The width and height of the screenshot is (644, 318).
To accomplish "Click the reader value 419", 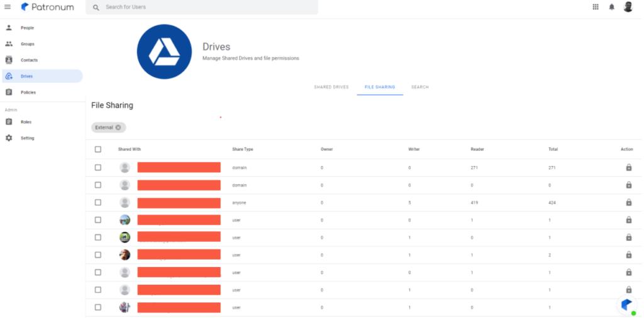I will 474,203.
